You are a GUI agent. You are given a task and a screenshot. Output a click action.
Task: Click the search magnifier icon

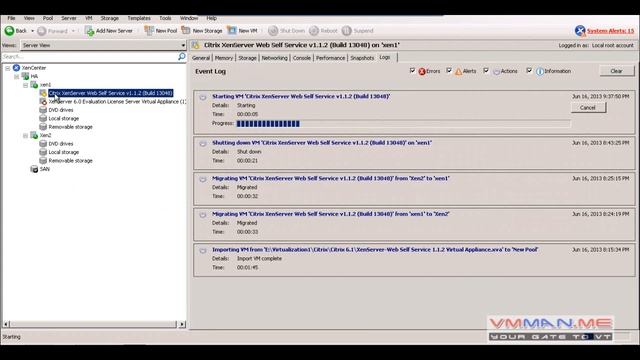pyautogui.click(x=182, y=56)
